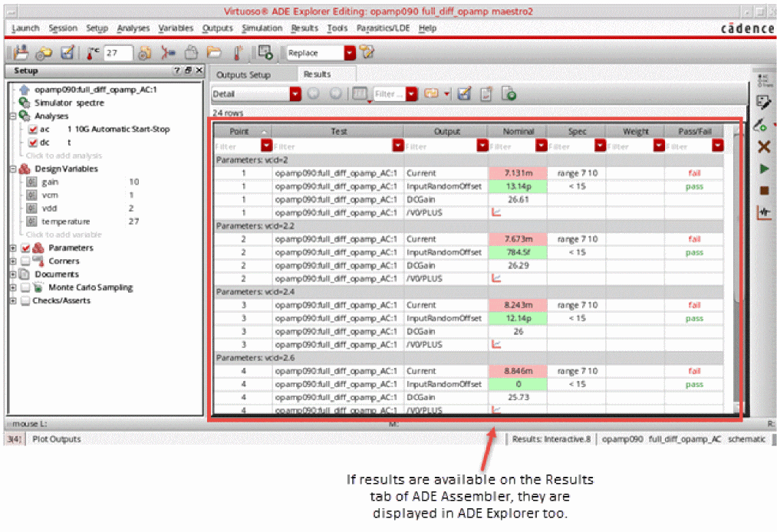Enable the Corners checkbox
Screen dimensions: 777x532
[x=26, y=261]
